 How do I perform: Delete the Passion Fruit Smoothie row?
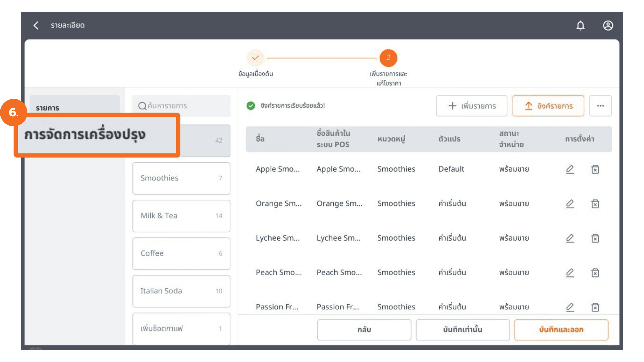595,307
